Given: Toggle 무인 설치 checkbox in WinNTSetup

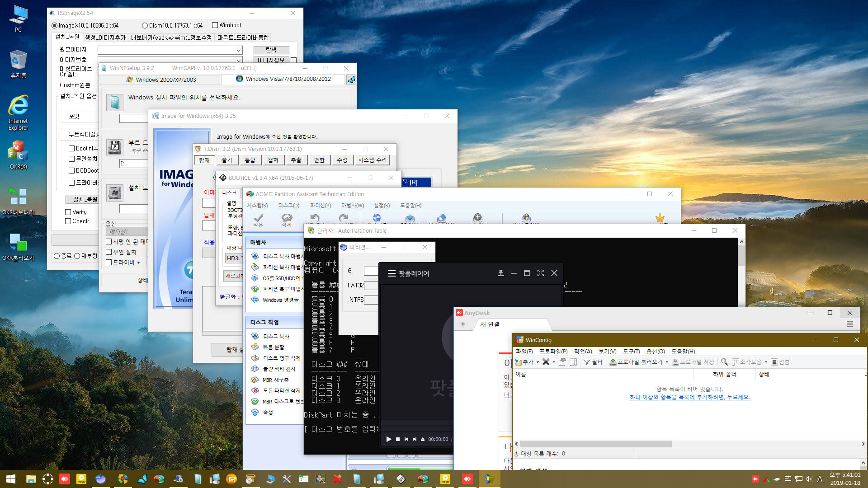Looking at the screenshot, I should (x=121, y=252).
